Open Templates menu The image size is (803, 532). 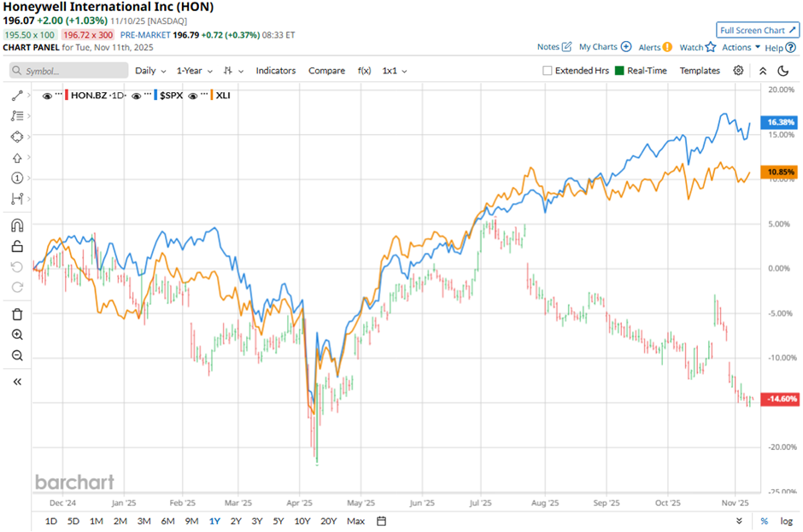(x=700, y=71)
